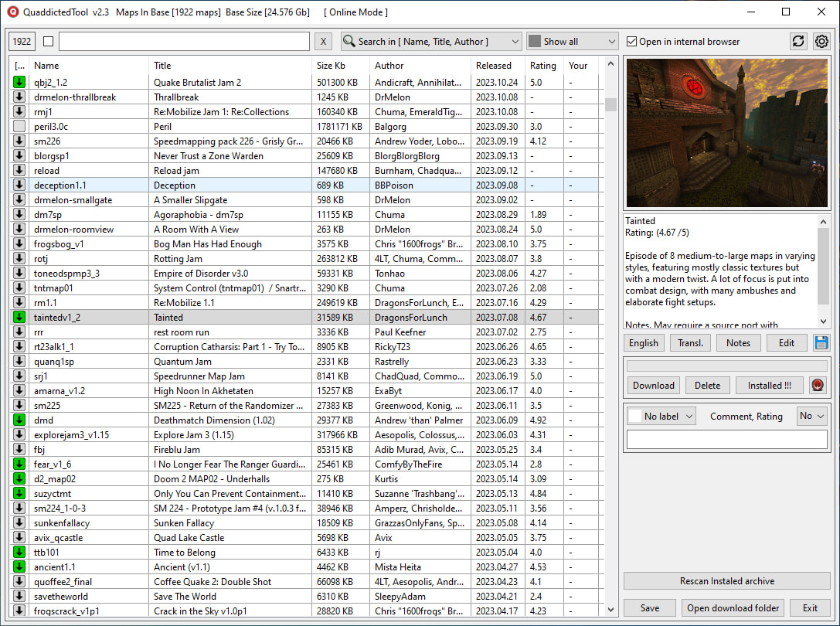
Task: Open the No label dropdown
Action: click(x=661, y=416)
